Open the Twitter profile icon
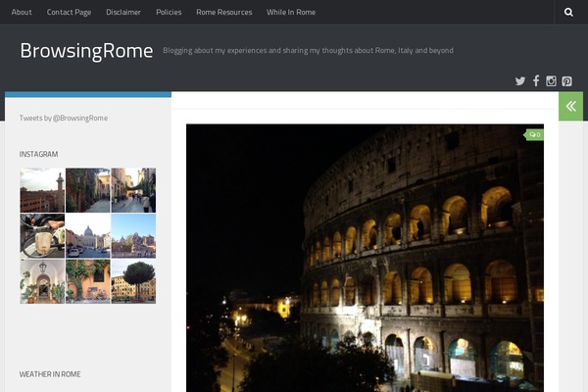The image size is (588, 392). click(519, 81)
